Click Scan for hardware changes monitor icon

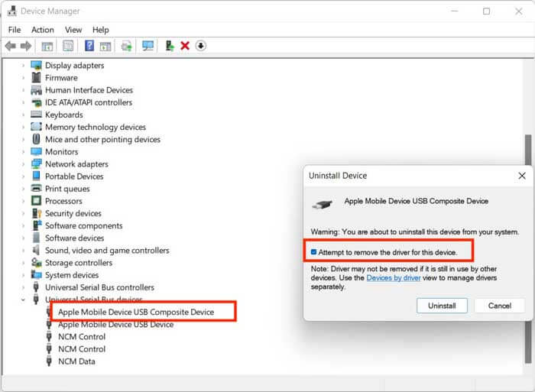pyautogui.click(x=148, y=46)
